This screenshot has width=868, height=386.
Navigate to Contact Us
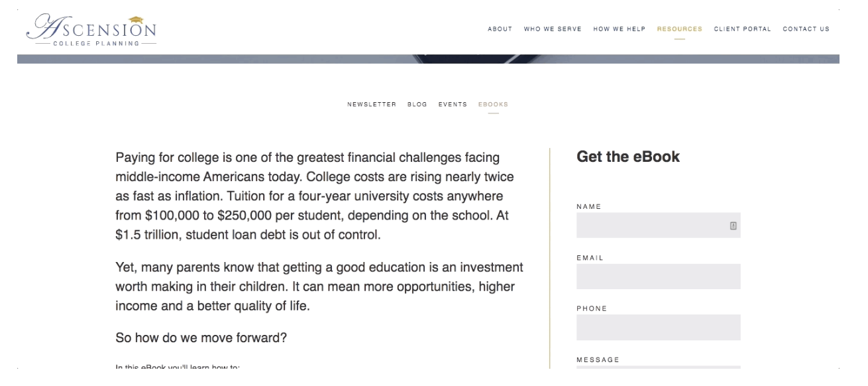click(806, 29)
